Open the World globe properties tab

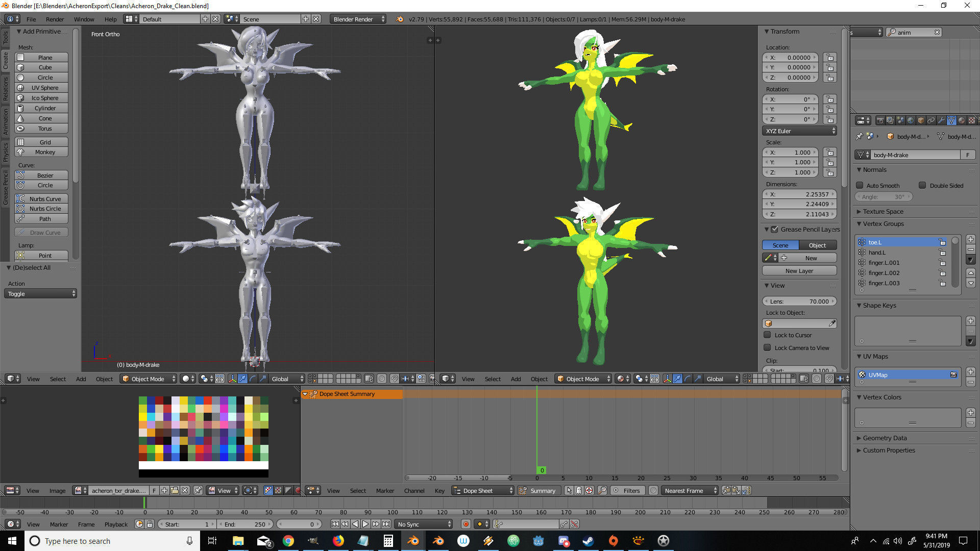pyautogui.click(x=911, y=120)
